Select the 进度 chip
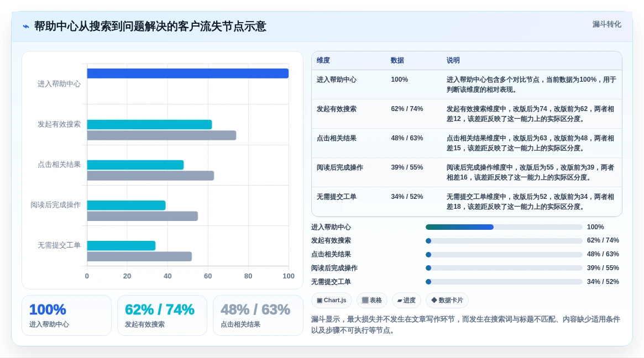Image resolution: width=644 pixels, height=358 pixels. point(407,300)
